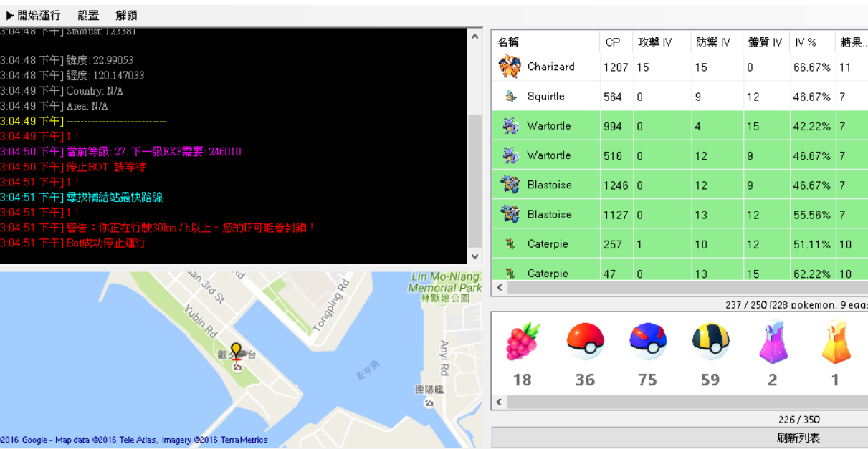Select the Squirtle sprite icon
This screenshot has height=449, width=868.
(x=510, y=96)
